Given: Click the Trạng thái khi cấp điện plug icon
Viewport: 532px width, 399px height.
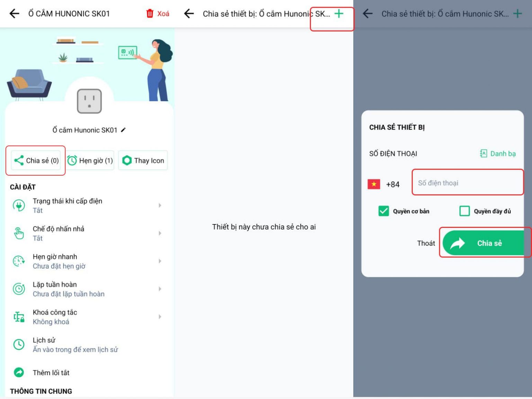Looking at the screenshot, I should coord(19,205).
